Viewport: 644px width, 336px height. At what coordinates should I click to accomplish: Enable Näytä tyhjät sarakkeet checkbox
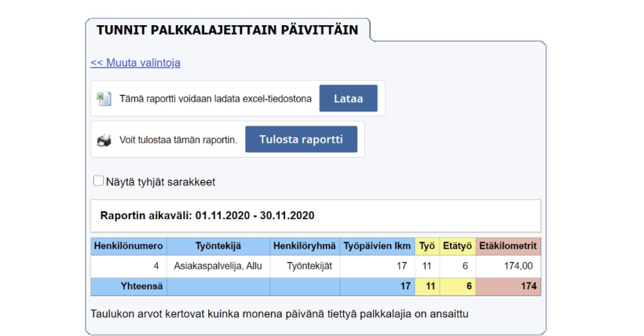pos(98,181)
